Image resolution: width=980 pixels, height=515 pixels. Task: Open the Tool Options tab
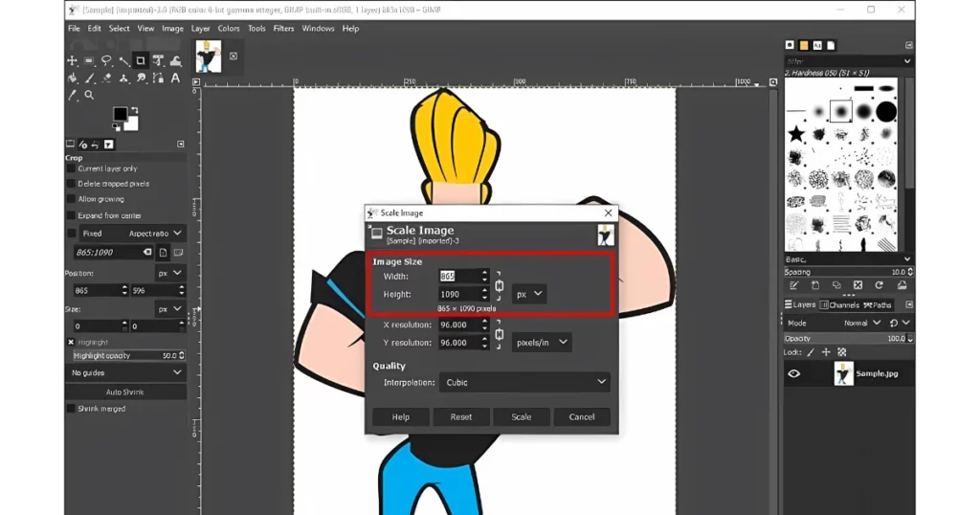pos(70,145)
